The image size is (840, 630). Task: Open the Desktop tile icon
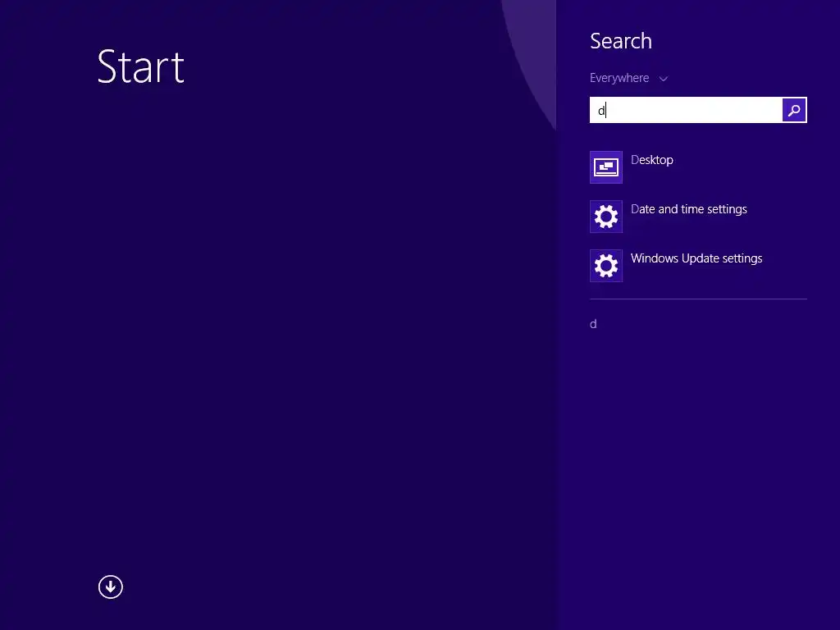click(x=606, y=167)
